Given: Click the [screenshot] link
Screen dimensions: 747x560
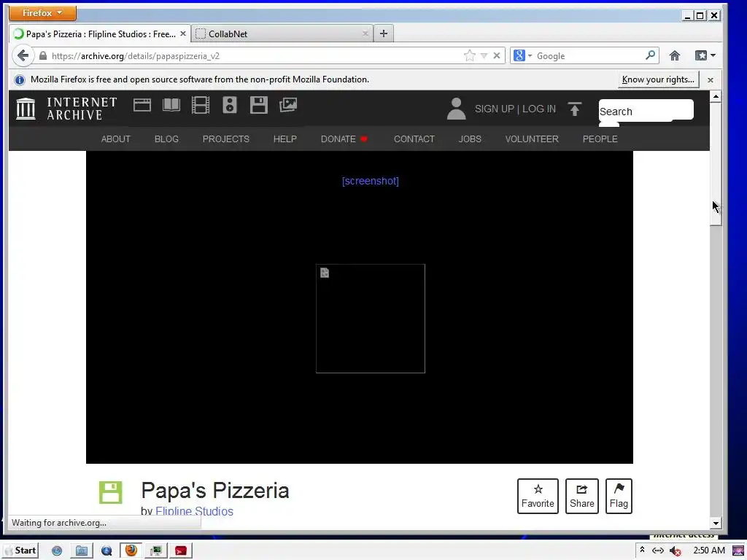Looking at the screenshot, I should pos(370,181).
